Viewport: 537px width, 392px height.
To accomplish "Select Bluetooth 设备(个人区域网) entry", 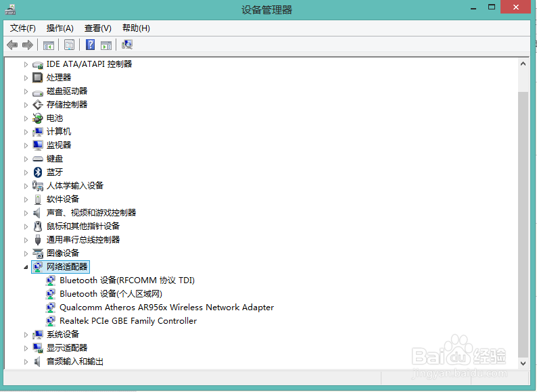I will (111, 294).
